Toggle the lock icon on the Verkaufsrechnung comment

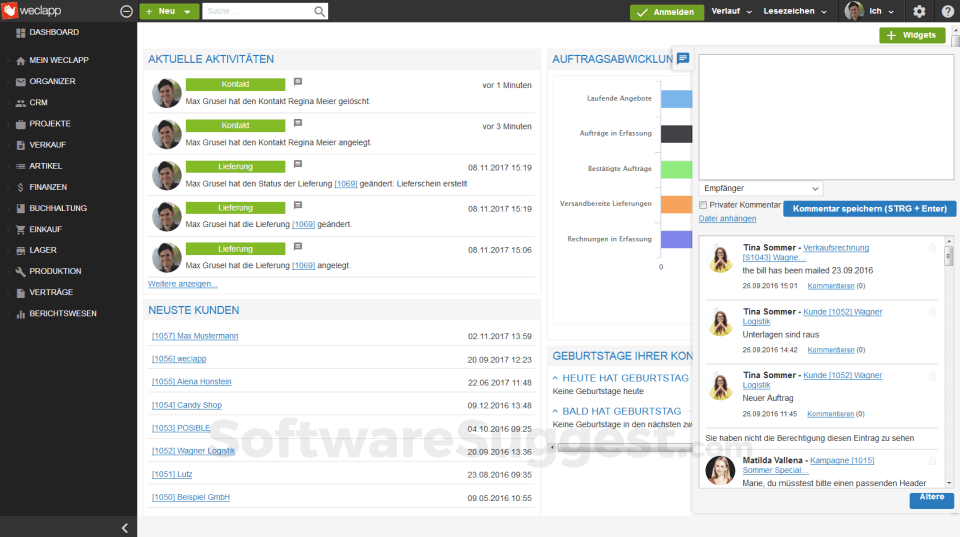click(932, 248)
